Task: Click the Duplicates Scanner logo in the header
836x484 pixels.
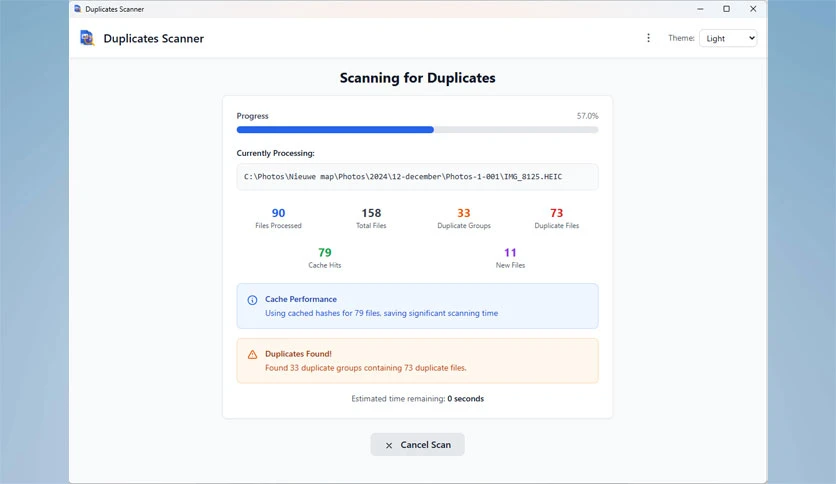Action: pos(87,38)
